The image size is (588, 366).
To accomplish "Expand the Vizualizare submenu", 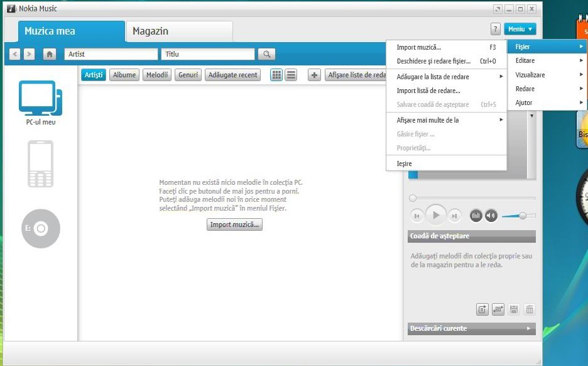I will pyautogui.click(x=548, y=75).
